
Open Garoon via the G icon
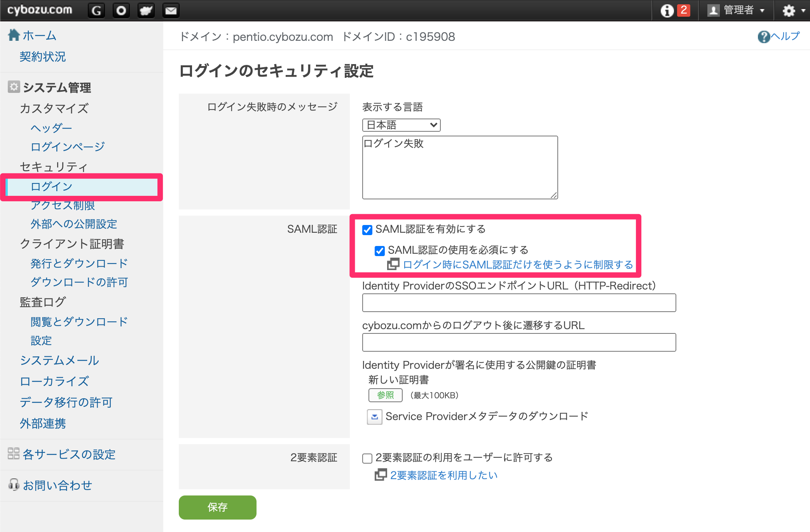pyautogui.click(x=96, y=10)
